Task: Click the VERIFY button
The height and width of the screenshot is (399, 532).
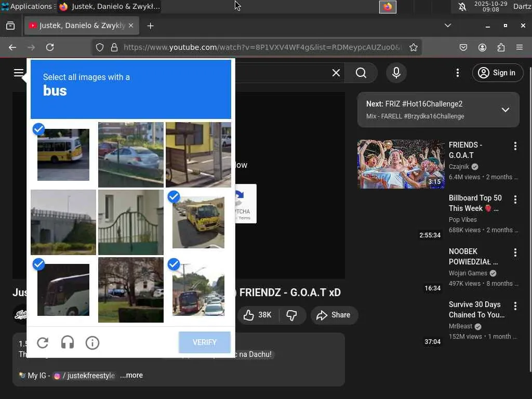Action: (x=205, y=342)
